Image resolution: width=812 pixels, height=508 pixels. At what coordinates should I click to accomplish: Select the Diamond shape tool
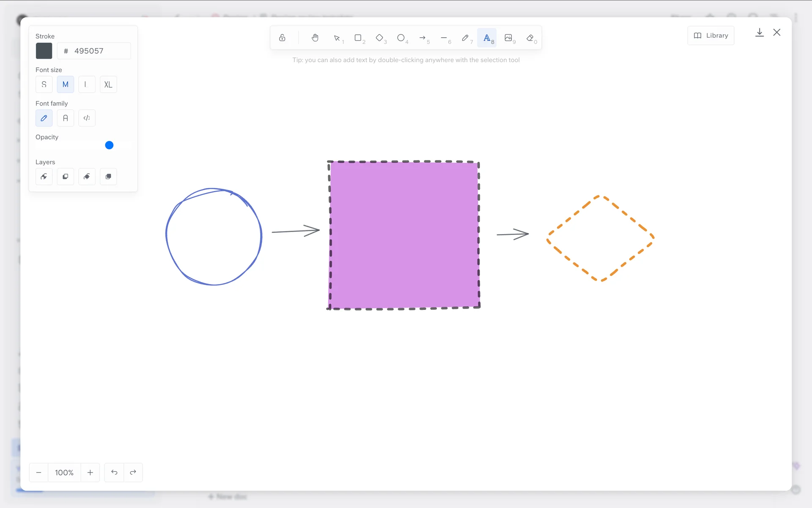[380, 38]
